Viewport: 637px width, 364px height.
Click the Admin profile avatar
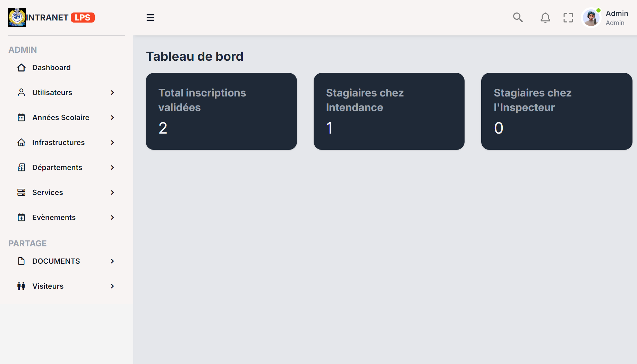tap(591, 18)
